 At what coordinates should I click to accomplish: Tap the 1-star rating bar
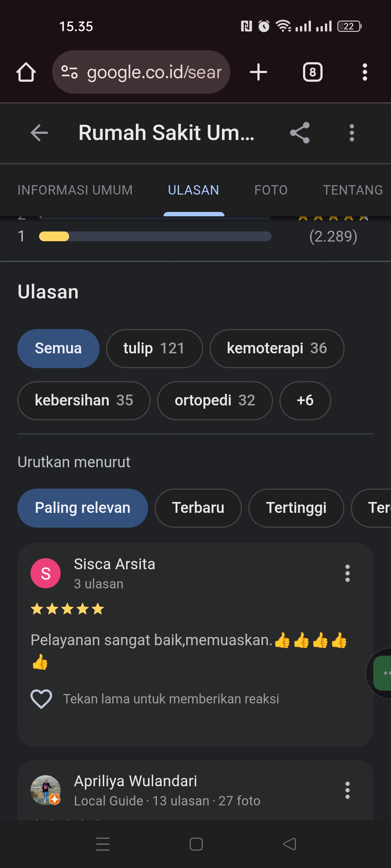(155, 237)
